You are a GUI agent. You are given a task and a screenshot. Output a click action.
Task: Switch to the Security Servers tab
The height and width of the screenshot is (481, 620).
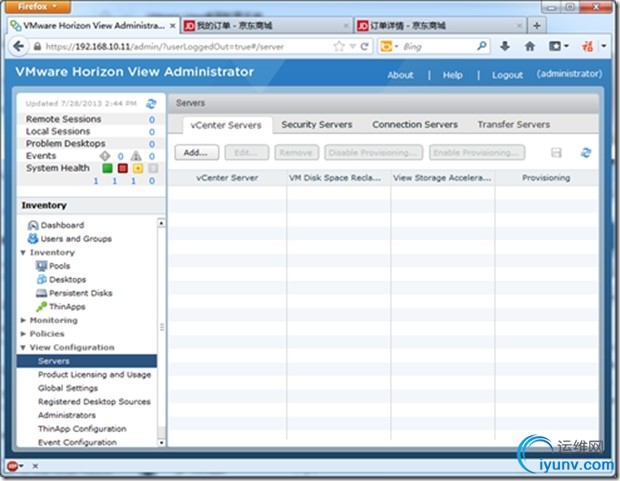point(317,124)
